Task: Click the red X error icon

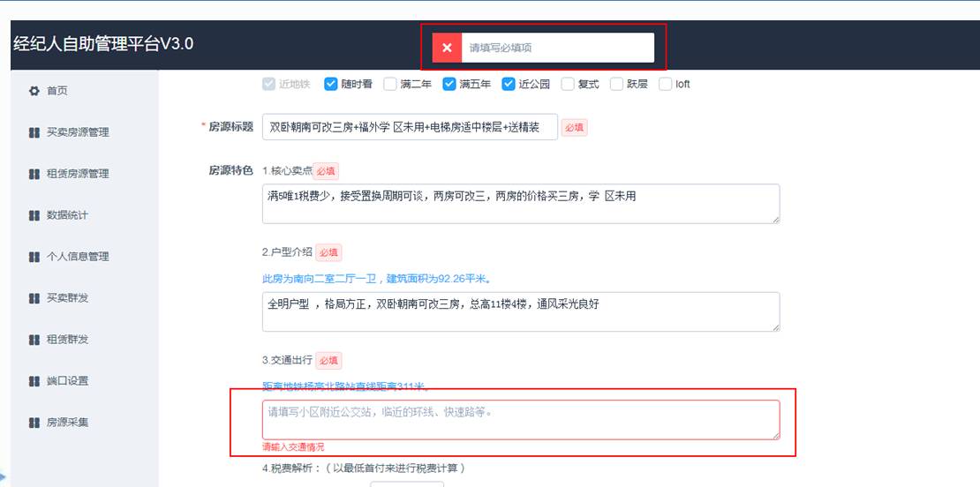Action: click(447, 48)
